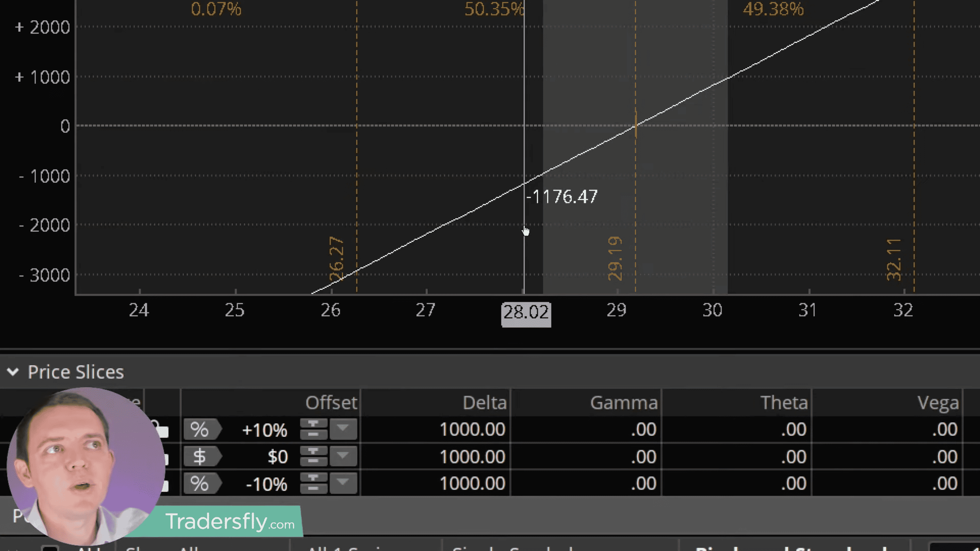The image size is (980, 551).
Task: Click Theta .00 in the -10% row
Action: pos(794,484)
